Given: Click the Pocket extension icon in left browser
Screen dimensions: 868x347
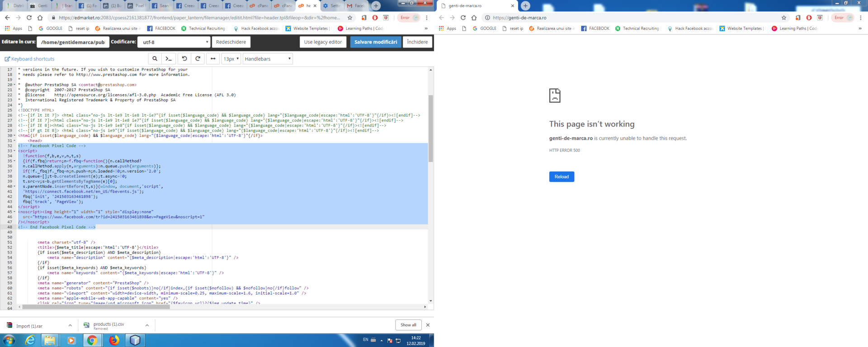Looking at the screenshot, I should [x=386, y=18].
